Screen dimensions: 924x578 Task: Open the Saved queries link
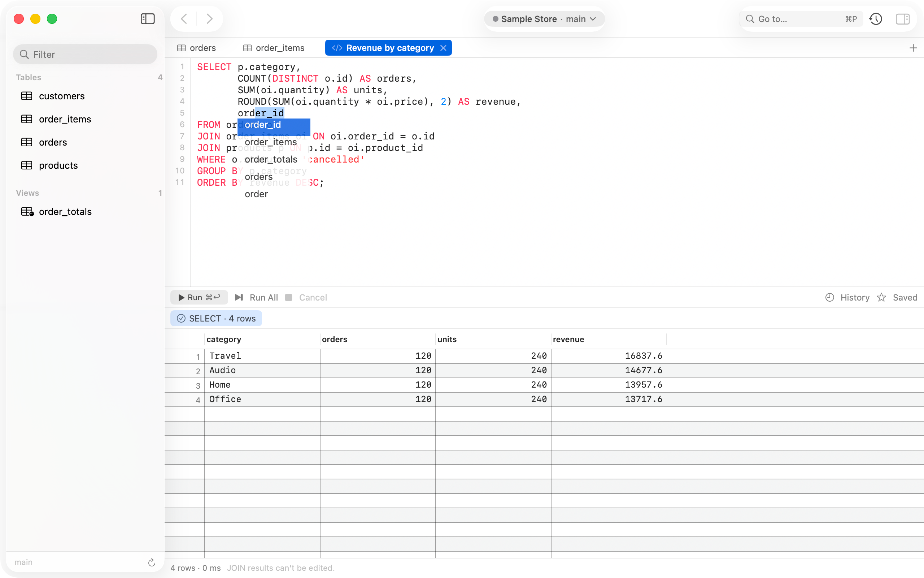coord(905,297)
